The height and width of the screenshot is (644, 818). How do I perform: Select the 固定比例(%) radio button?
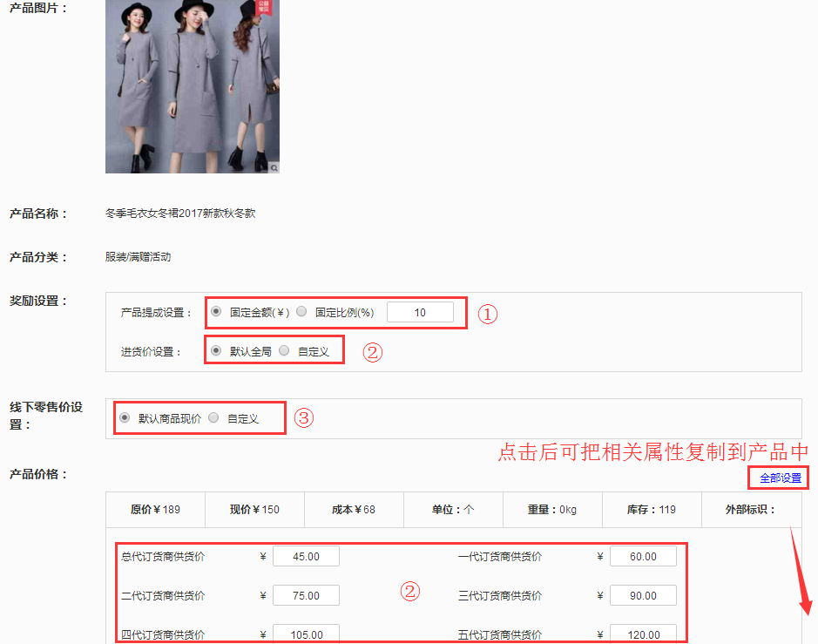301,311
